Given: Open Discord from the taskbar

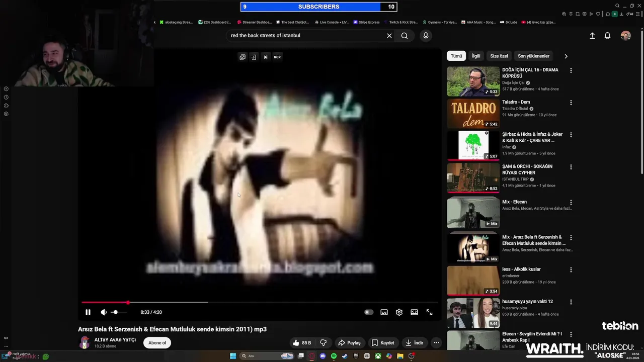Looking at the screenshot, I should tap(323, 356).
